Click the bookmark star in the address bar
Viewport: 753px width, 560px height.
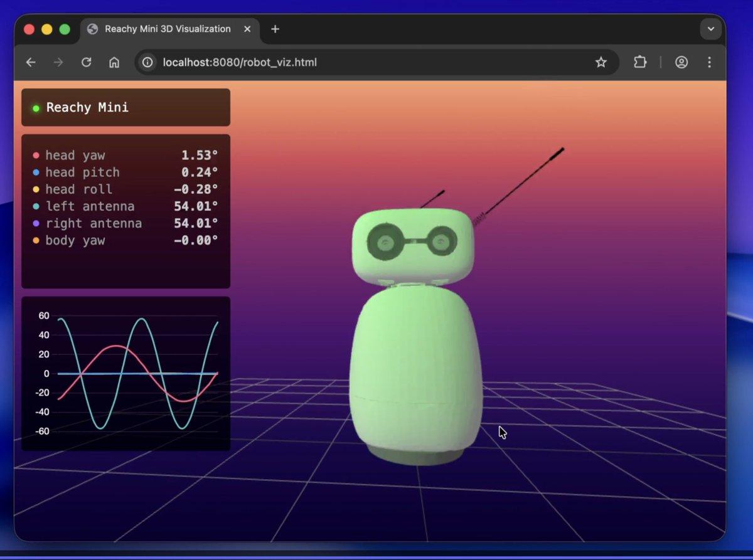tap(601, 62)
